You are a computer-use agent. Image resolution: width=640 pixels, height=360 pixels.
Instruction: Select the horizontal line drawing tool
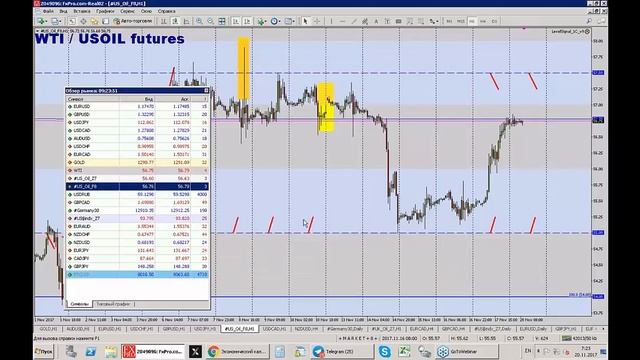[342, 21]
